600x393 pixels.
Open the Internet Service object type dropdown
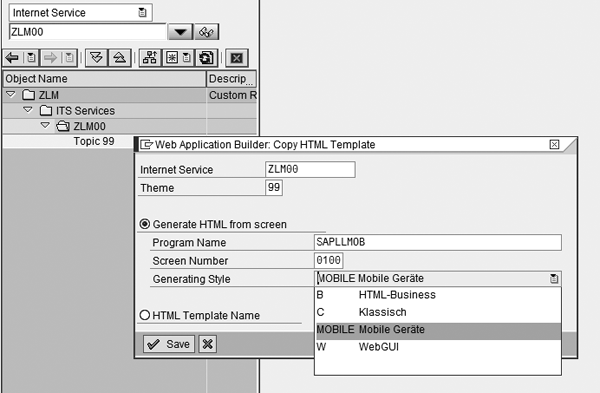coord(142,13)
